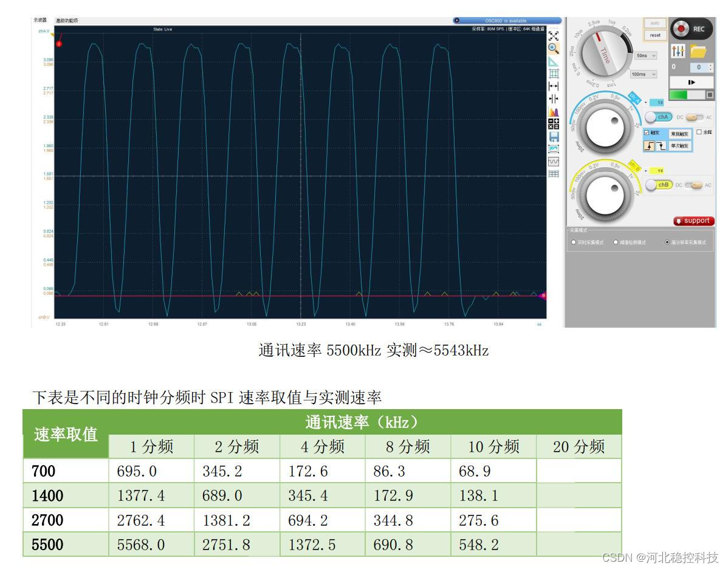Select the horizontal cursor measurement icon

[554, 86]
